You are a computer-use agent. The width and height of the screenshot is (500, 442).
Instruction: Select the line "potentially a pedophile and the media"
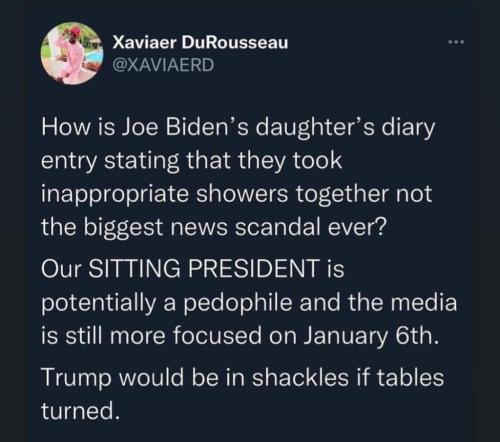[249, 303]
